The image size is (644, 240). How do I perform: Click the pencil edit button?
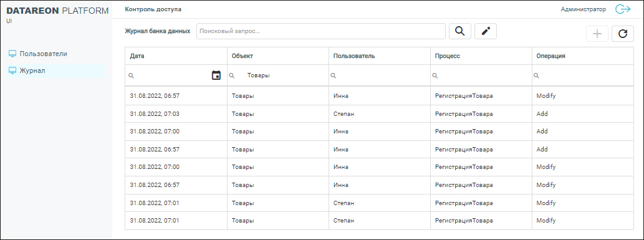pyautogui.click(x=486, y=31)
